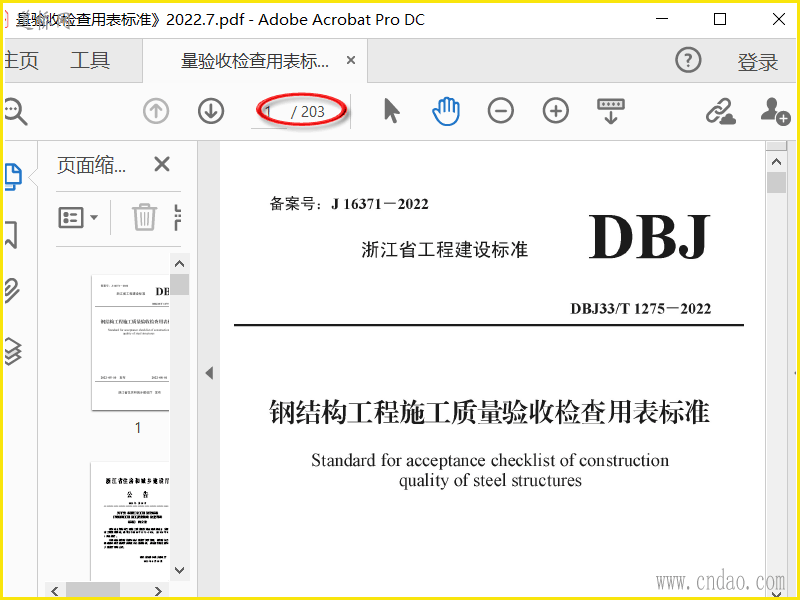This screenshot has width=800, height=600.
Task: Close the page thumbnails panel
Action: [162, 164]
